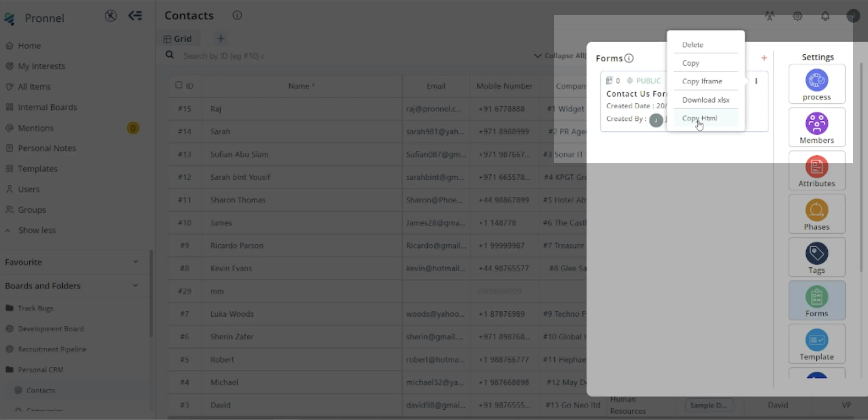Click the Contacts info icon
This screenshot has width=868, height=420.
click(x=237, y=15)
